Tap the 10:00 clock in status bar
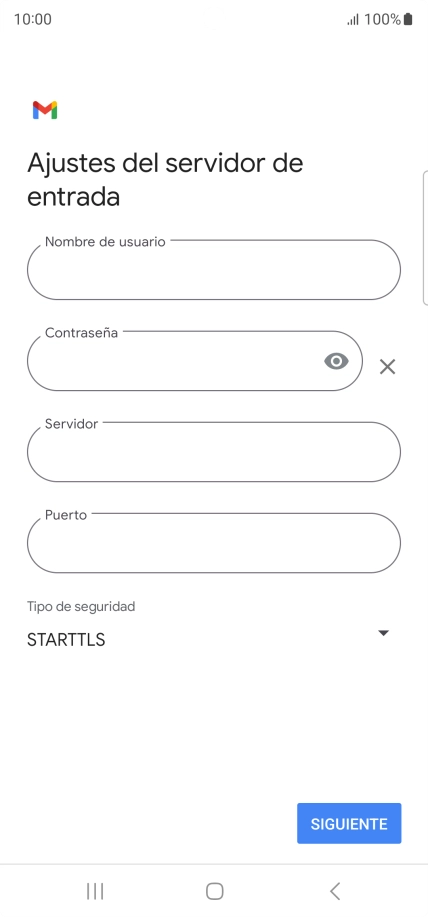The image size is (428, 917). tap(33, 19)
